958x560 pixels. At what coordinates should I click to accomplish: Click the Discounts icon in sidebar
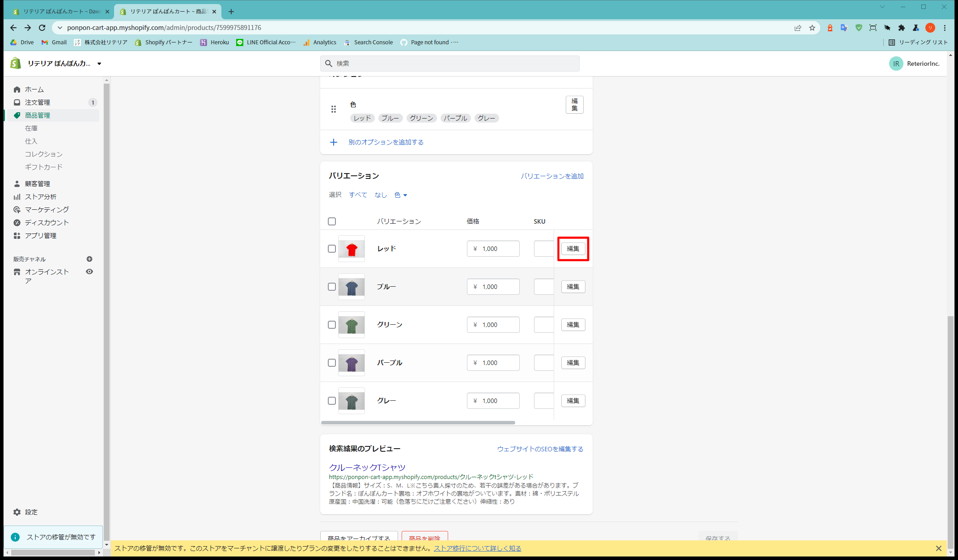[x=17, y=223]
